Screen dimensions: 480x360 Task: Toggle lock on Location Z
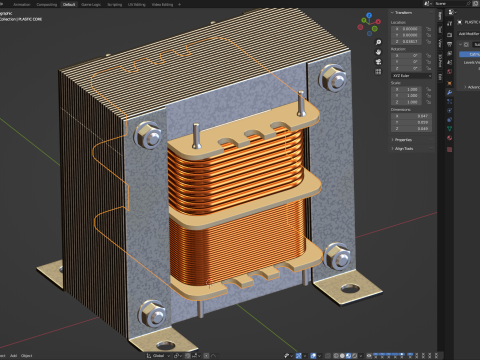pyautogui.click(x=429, y=41)
